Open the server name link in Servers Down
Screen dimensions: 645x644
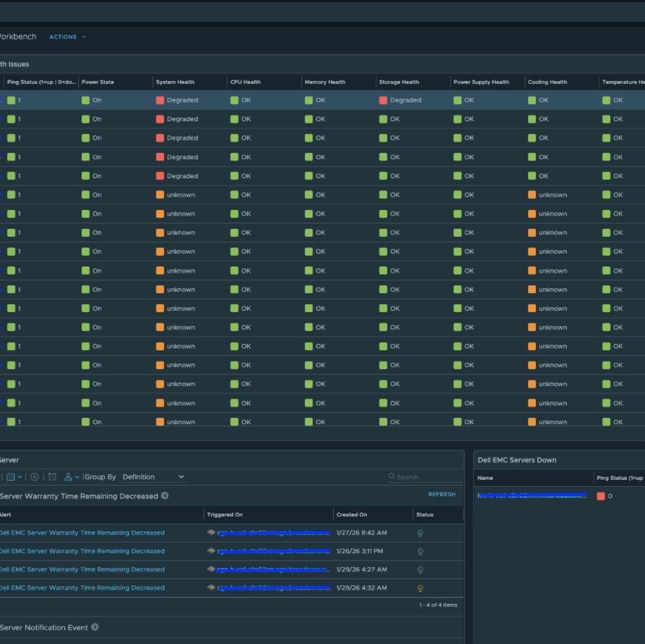point(532,495)
